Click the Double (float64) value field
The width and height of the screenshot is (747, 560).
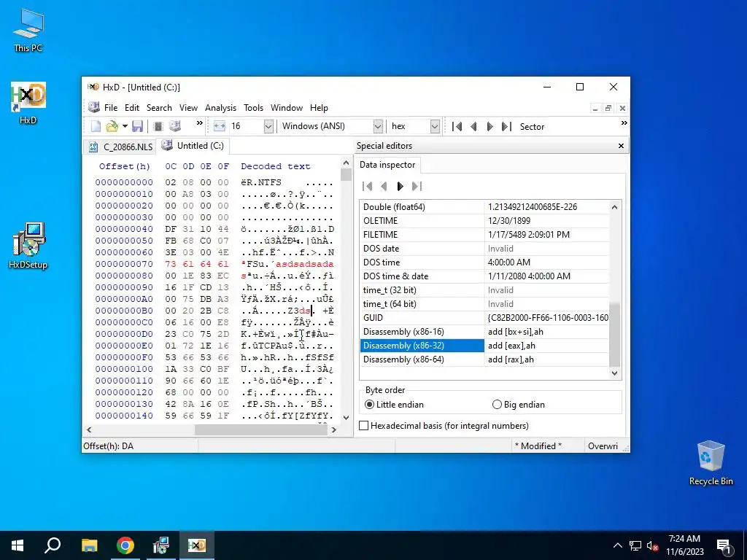coord(547,207)
